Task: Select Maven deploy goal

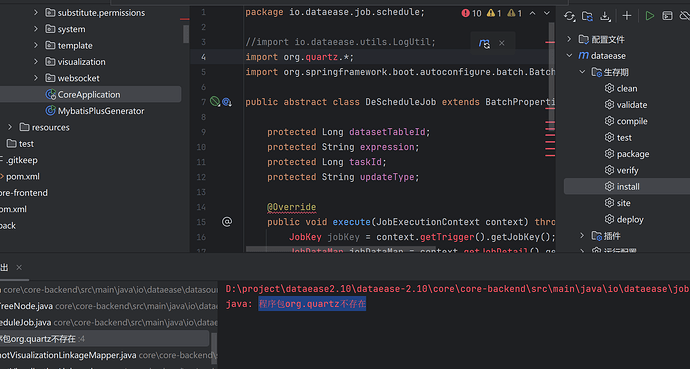Action: tap(624, 219)
